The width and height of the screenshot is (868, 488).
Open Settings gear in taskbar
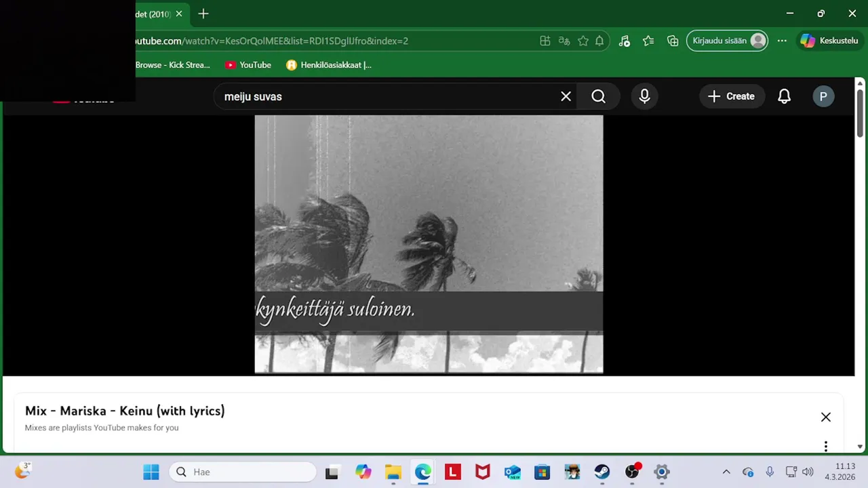(662, 472)
